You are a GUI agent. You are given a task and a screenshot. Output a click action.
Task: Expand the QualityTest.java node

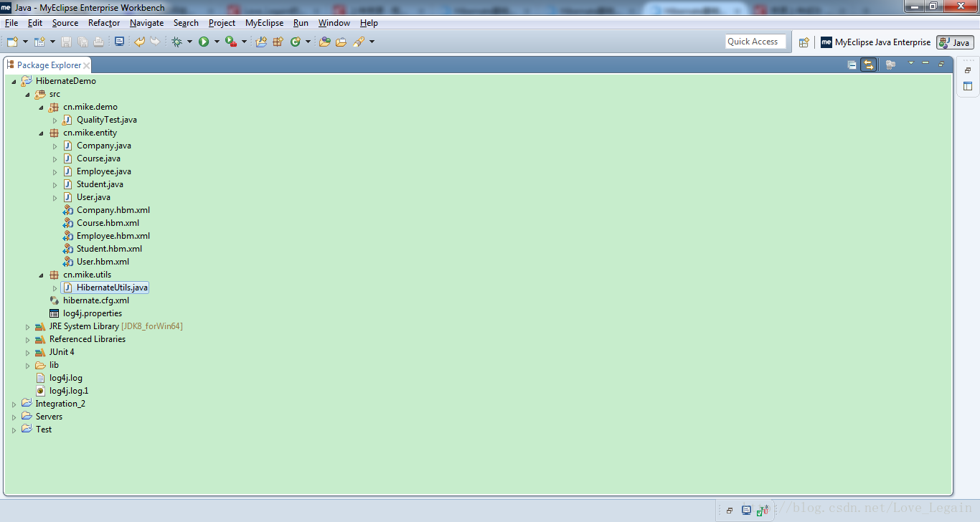click(55, 120)
